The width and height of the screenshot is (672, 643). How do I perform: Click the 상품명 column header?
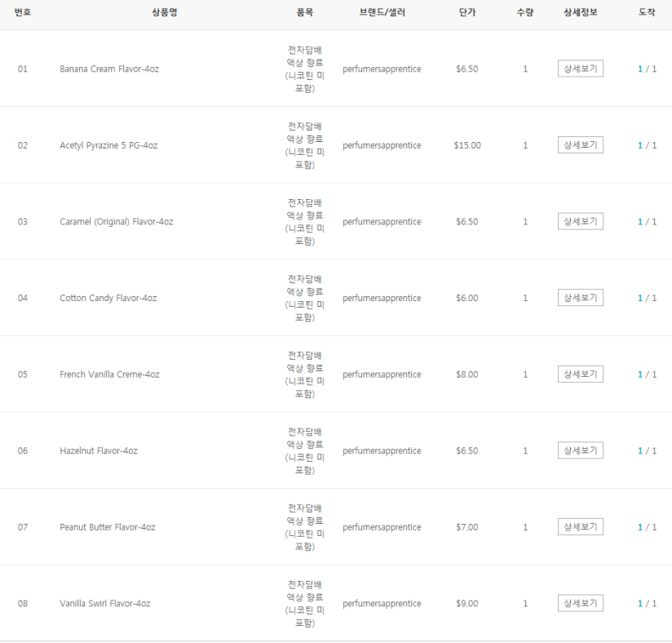click(164, 13)
